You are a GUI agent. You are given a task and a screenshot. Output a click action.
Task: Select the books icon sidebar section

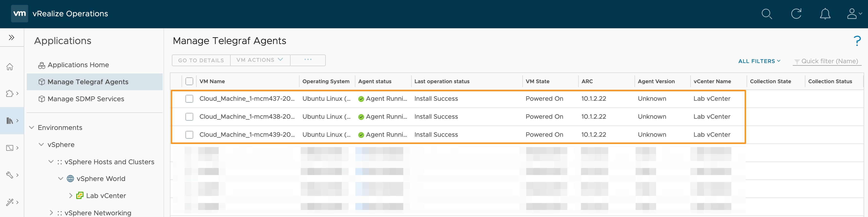pos(10,120)
